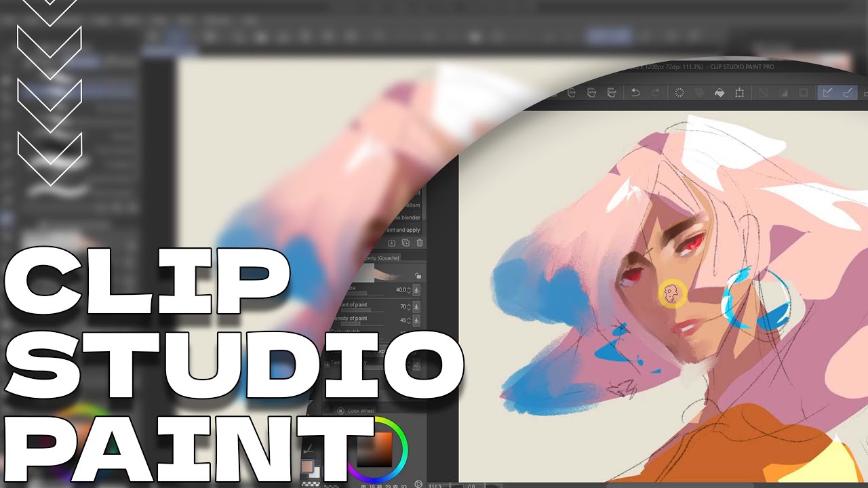Select the transparent color swatch
Screen dimensions: 868x488
(311, 484)
